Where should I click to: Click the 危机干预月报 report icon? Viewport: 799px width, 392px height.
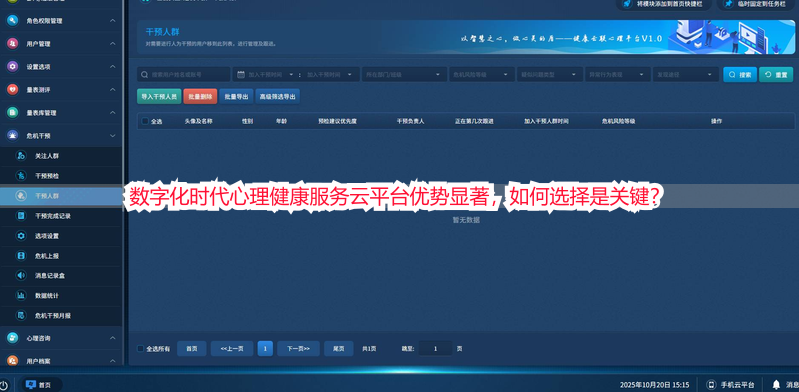pos(21,316)
